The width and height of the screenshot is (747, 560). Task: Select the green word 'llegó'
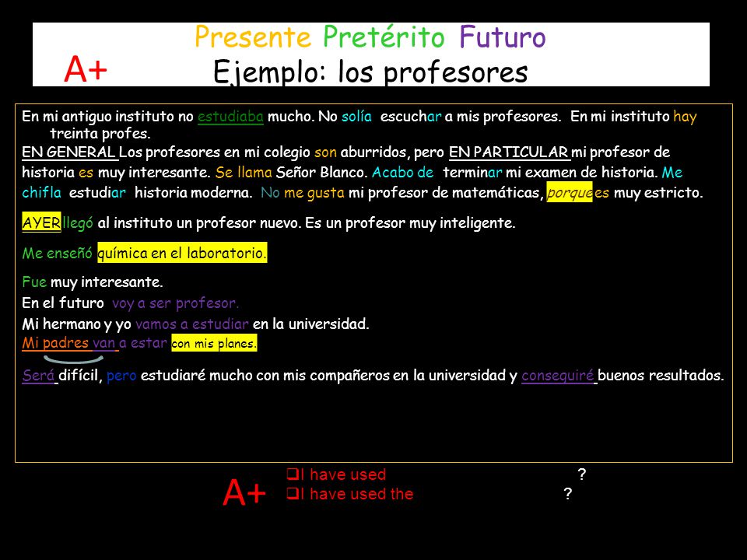click(78, 223)
